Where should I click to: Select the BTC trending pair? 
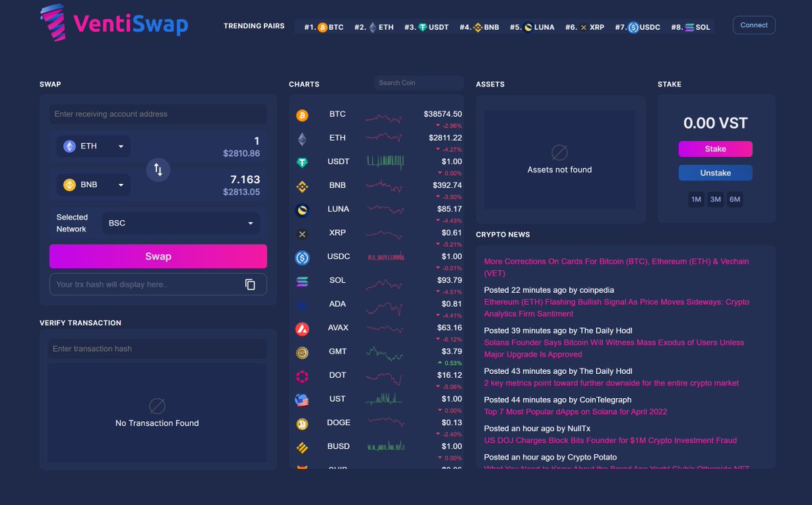click(x=323, y=27)
